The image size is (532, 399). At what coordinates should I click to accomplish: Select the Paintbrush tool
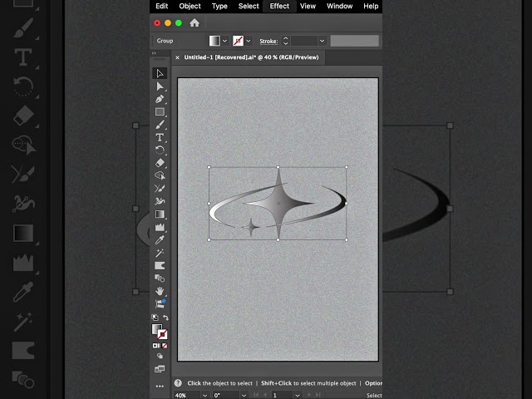click(x=160, y=125)
